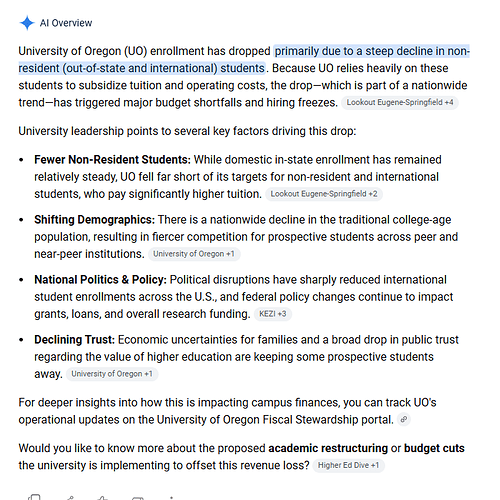This screenshot has width=500, height=500.
Task: Click the bold National Politics & Policy heading
Action: tap(100, 280)
